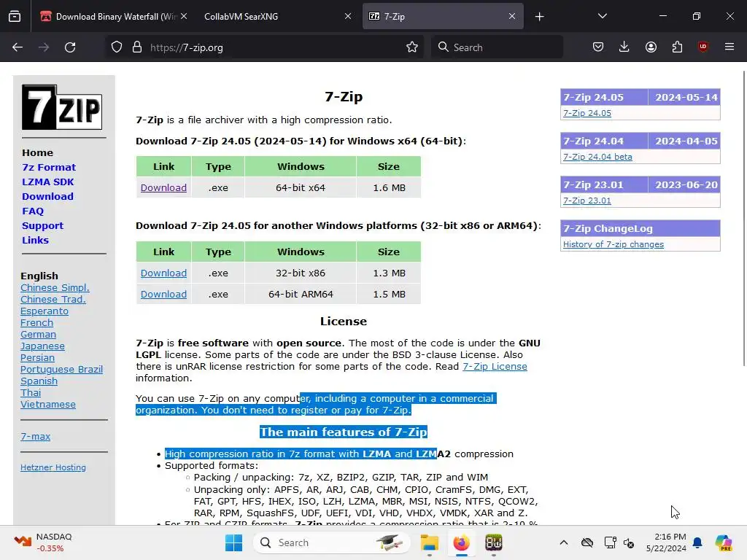Open the Hetzner Hosting link
The height and width of the screenshot is (560, 747).
53,467
